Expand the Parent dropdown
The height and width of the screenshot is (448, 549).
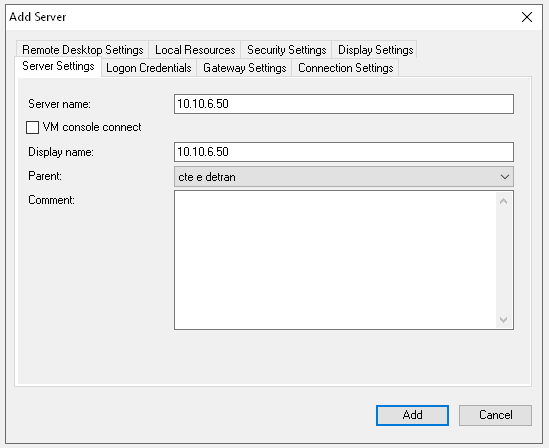click(344, 177)
